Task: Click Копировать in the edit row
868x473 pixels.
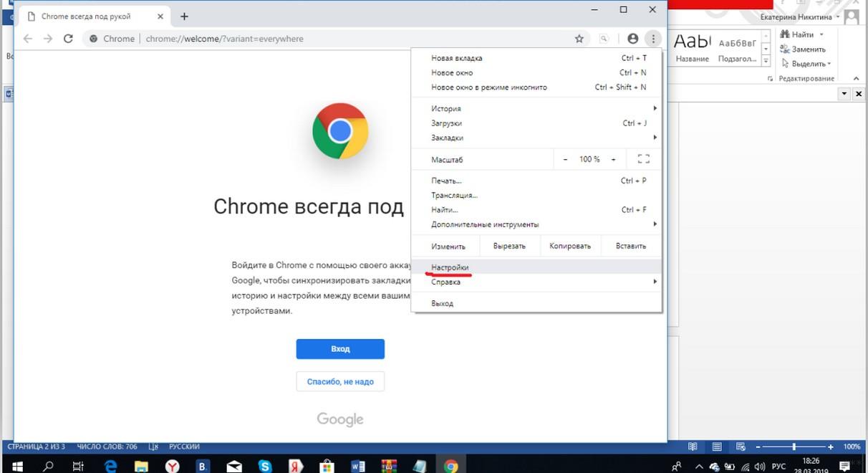Action: point(570,246)
